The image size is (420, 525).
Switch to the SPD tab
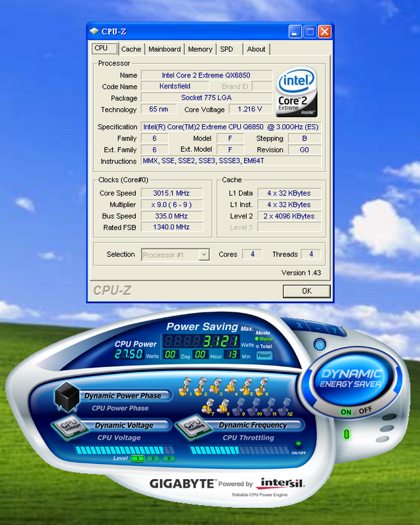tap(229, 49)
